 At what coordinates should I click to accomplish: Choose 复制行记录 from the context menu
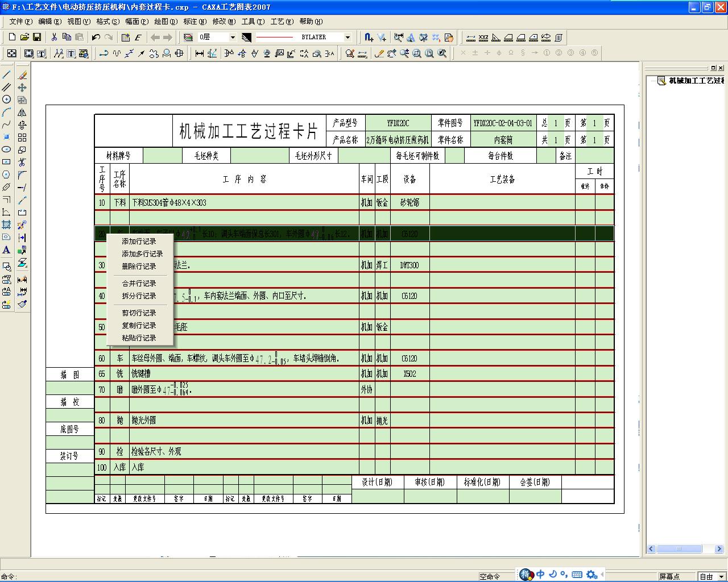[x=139, y=326]
